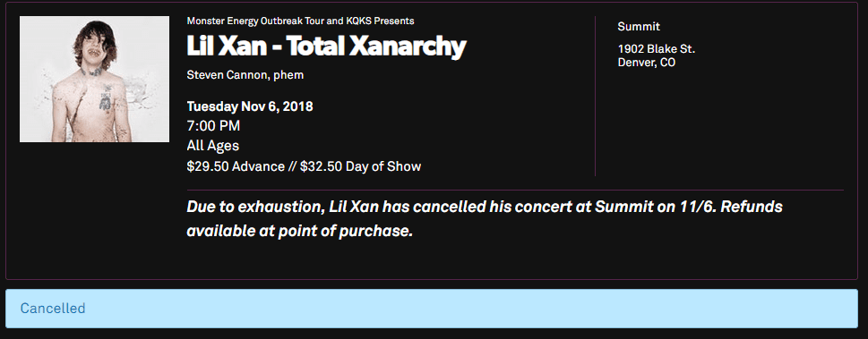868x339 pixels.
Task: Click the 'All Ages' label
Action: pos(213,146)
